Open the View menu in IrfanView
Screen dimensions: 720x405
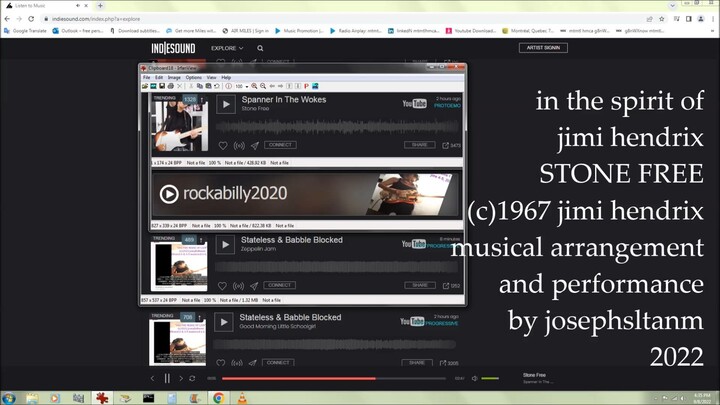[x=211, y=78]
